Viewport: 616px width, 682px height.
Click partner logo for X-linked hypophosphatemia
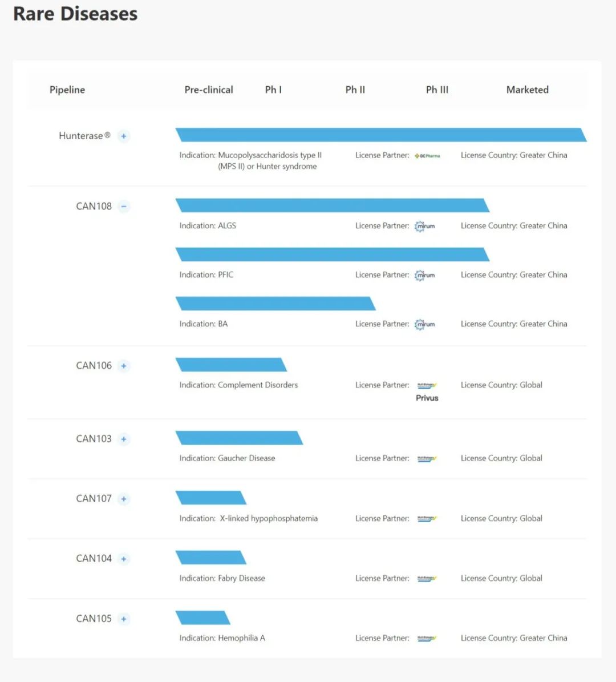click(427, 519)
